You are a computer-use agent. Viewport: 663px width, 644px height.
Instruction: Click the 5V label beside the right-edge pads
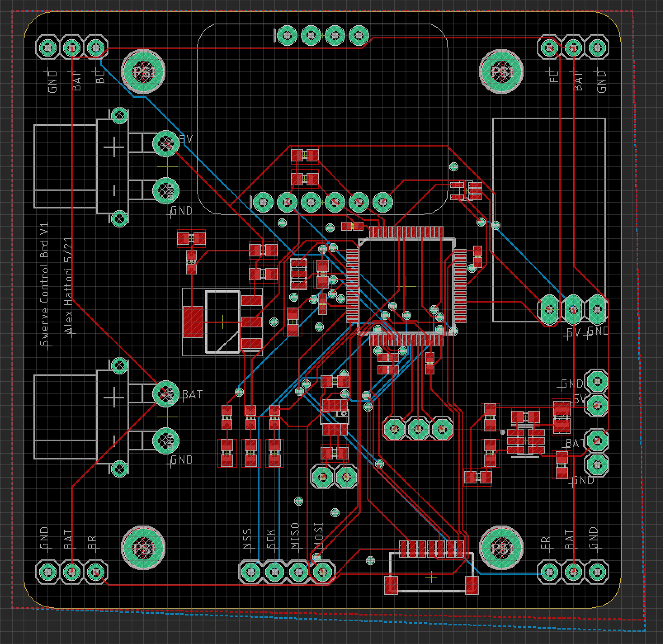coord(579,399)
